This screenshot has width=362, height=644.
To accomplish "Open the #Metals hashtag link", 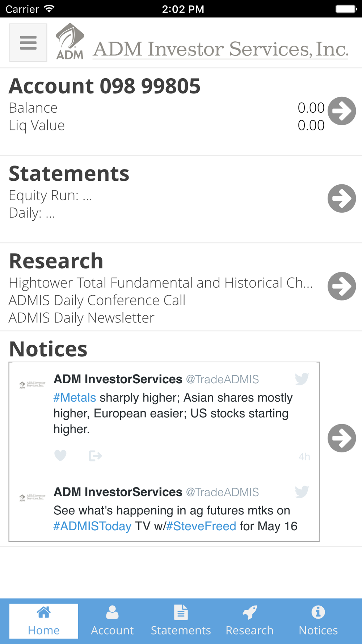I will tap(75, 398).
